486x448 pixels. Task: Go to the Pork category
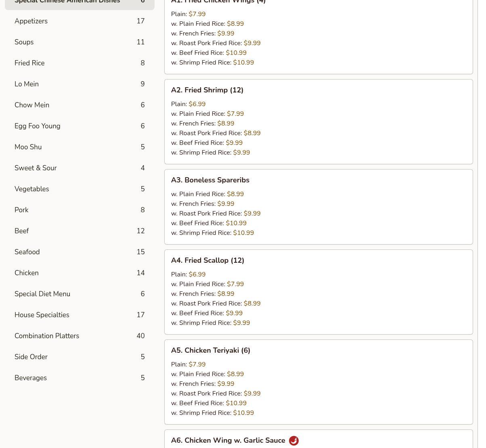coord(80,210)
